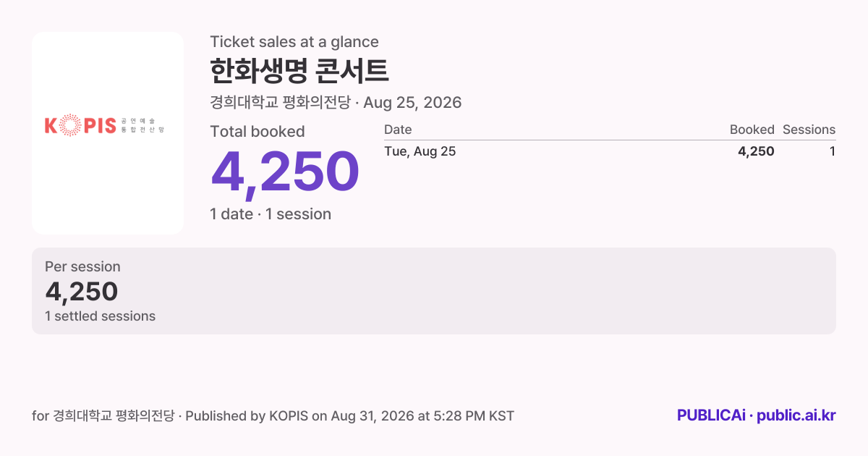The image size is (868, 456).
Task: Click the Date column header
Action: pos(398,130)
